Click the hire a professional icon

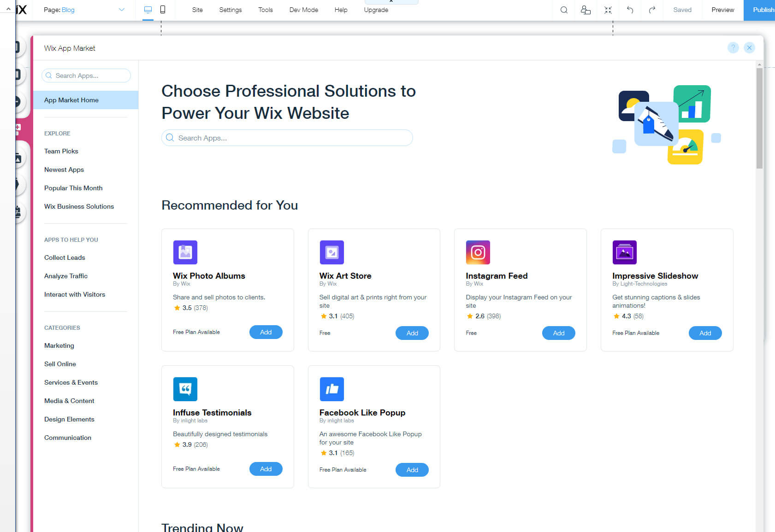coord(586,10)
